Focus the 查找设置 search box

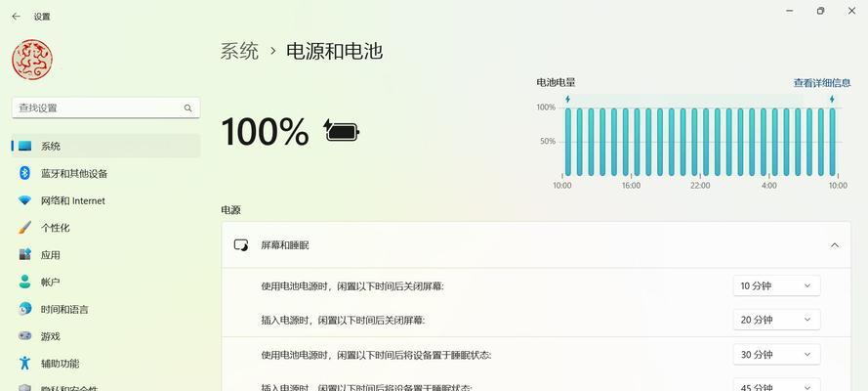coord(105,108)
